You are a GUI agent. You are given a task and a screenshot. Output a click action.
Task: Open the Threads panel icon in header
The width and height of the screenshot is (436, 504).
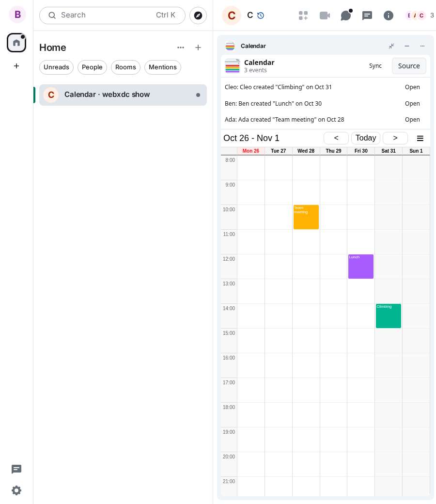click(367, 16)
